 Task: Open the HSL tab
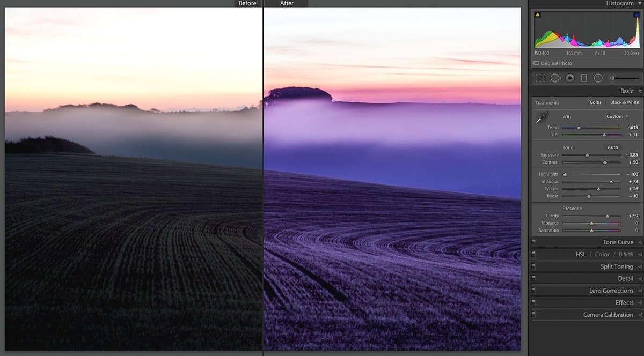click(x=580, y=254)
